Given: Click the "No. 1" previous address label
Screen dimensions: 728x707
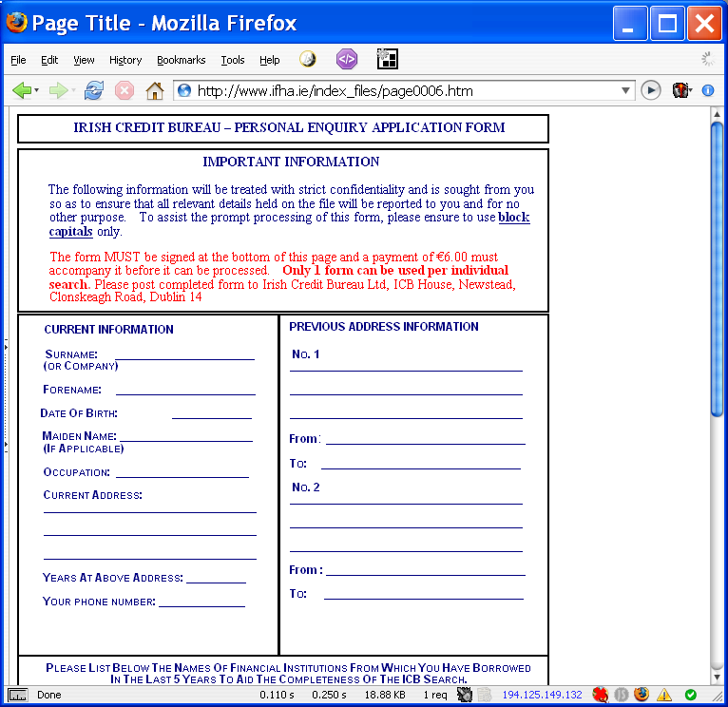Looking at the screenshot, I should click(x=305, y=354).
